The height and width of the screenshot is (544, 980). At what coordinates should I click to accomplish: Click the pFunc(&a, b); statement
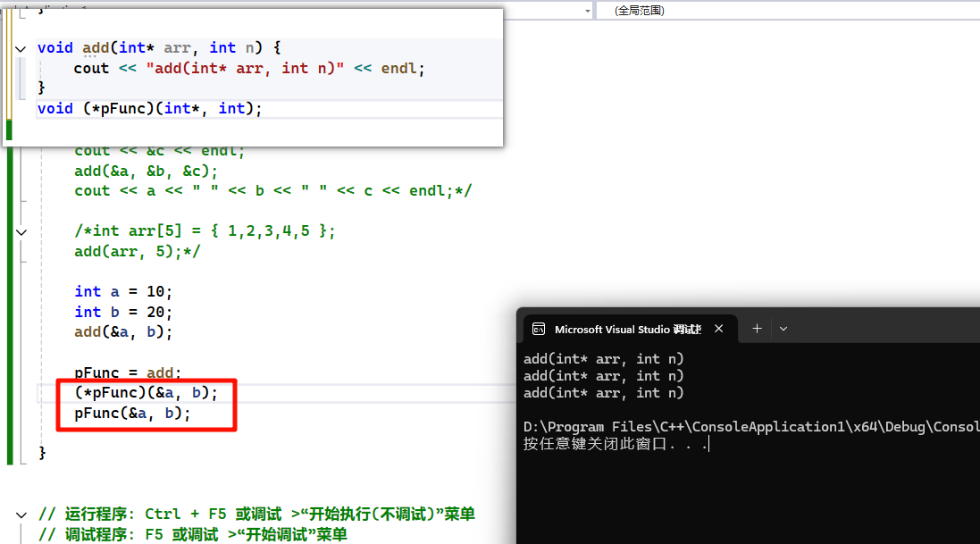tap(132, 414)
